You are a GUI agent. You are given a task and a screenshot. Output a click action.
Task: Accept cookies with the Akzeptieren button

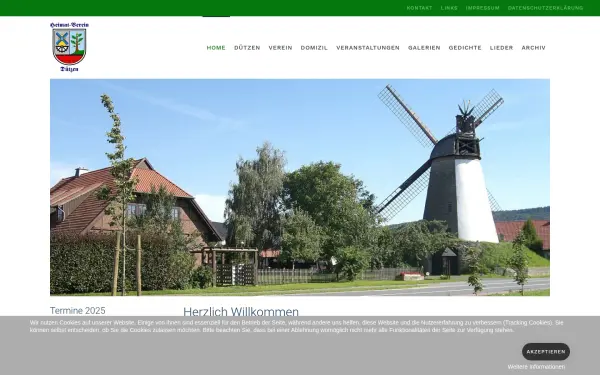click(546, 352)
